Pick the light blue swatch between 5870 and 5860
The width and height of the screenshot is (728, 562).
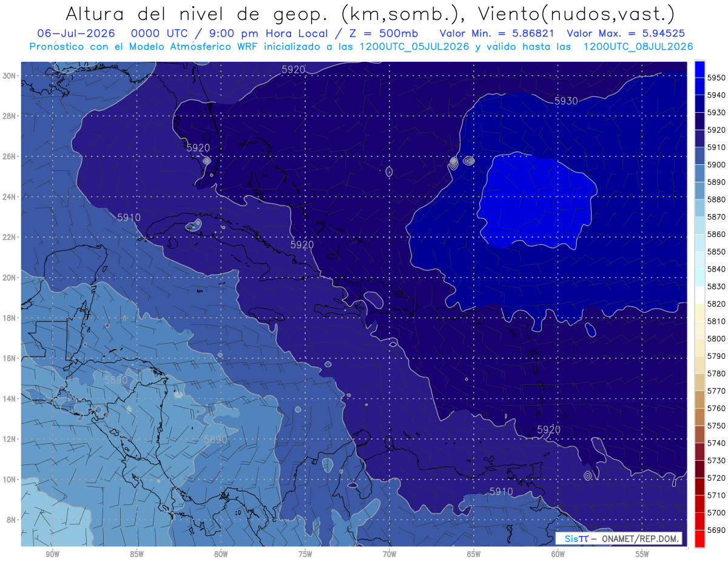tap(699, 226)
